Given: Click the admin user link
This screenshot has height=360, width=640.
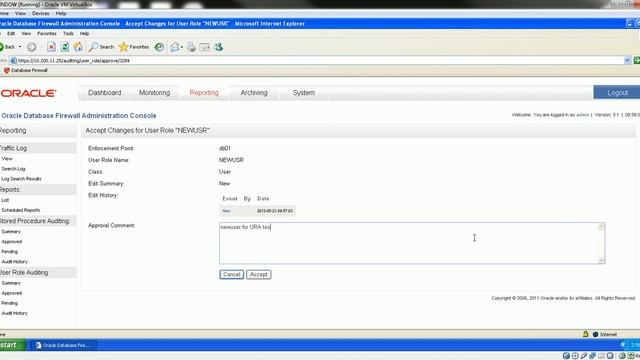Looking at the screenshot, I should [x=582, y=115].
